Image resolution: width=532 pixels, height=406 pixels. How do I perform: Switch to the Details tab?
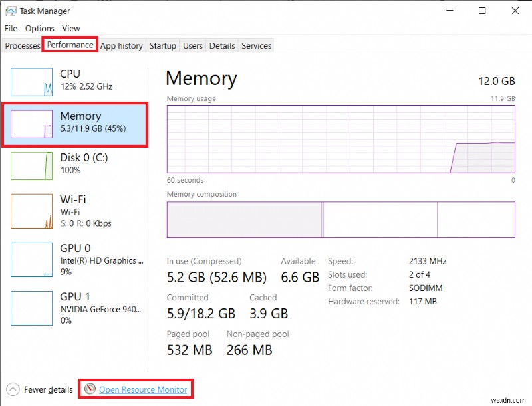(x=221, y=45)
